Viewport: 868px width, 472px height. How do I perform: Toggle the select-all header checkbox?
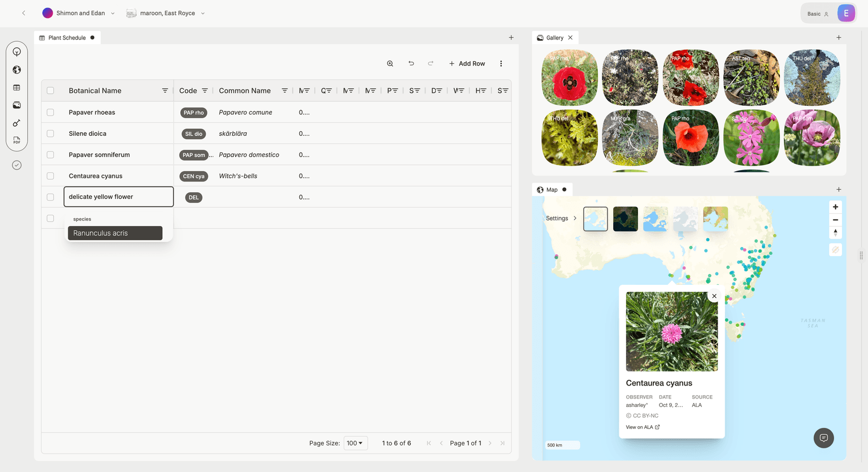pos(50,90)
